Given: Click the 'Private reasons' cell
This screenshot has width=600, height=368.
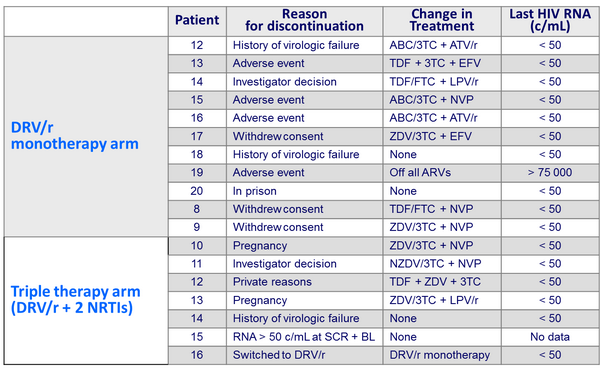Looking at the screenshot, I should pyautogui.click(x=272, y=282).
